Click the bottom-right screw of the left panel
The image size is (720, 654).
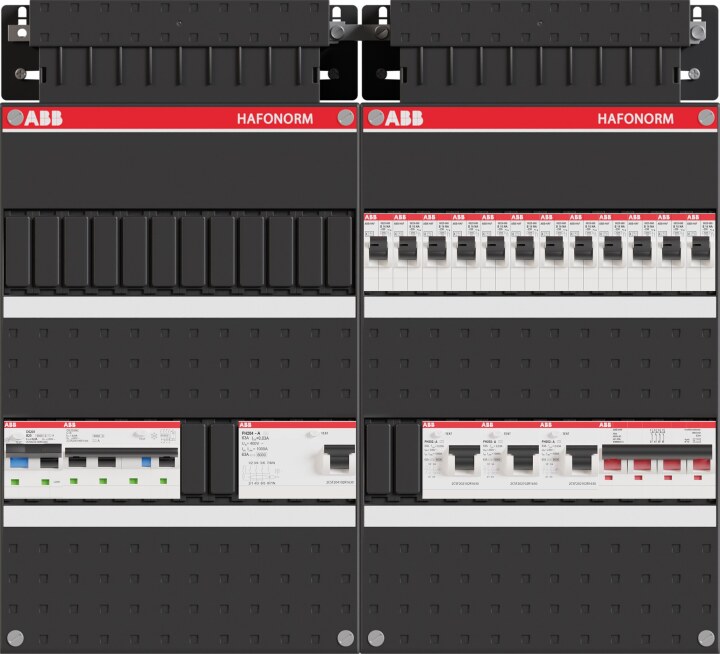click(345, 638)
